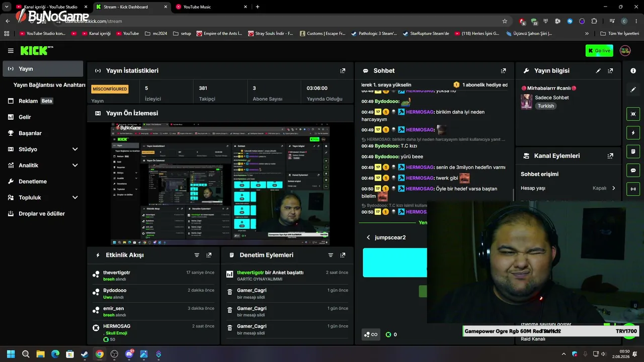Click HERMOSAG username in twerk gibi message

(420, 178)
